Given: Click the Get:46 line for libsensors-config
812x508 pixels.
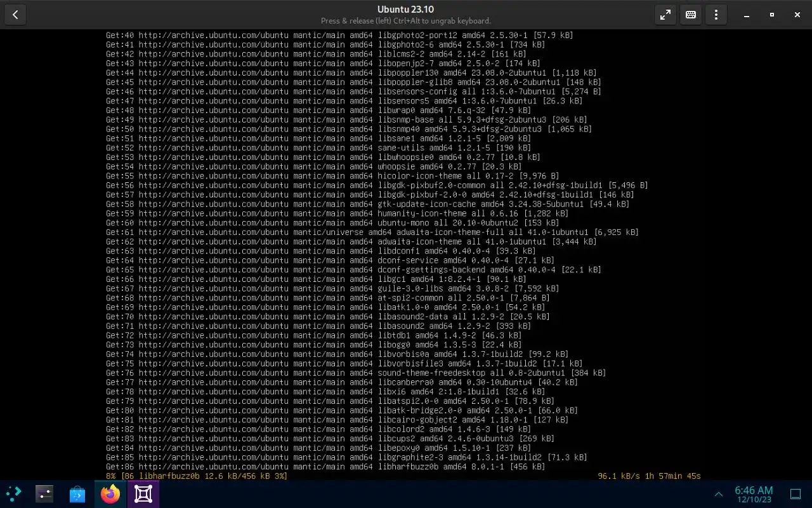Looking at the screenshot, I should [x=353, y=91].
